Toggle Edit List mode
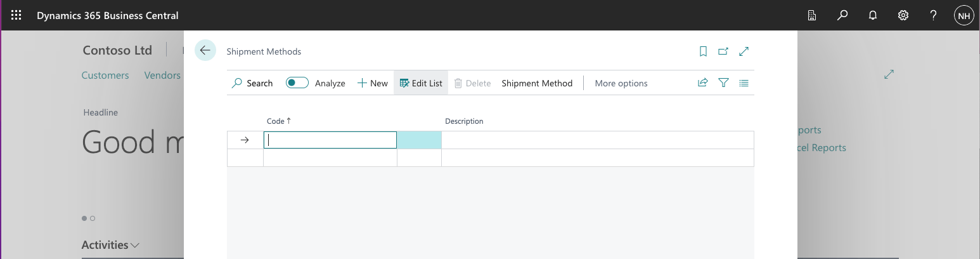Viewport: 980px width, 259px height. tap(421, 83)
